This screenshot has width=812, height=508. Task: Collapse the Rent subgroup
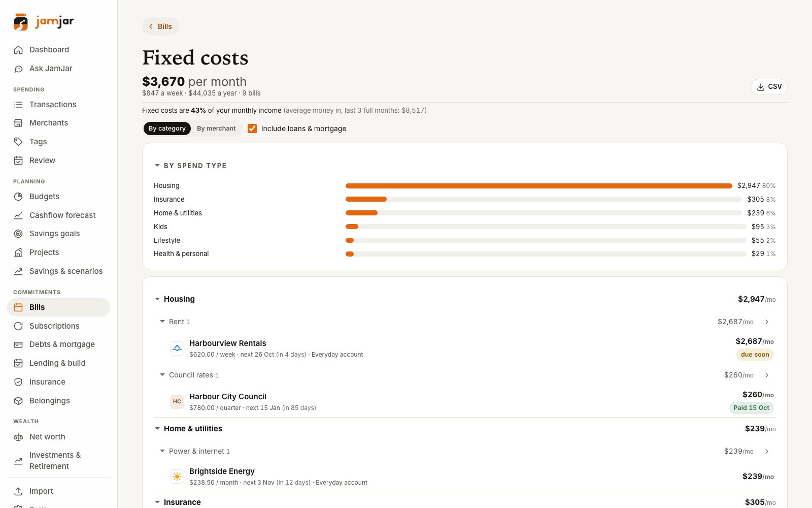pos(162,322)
